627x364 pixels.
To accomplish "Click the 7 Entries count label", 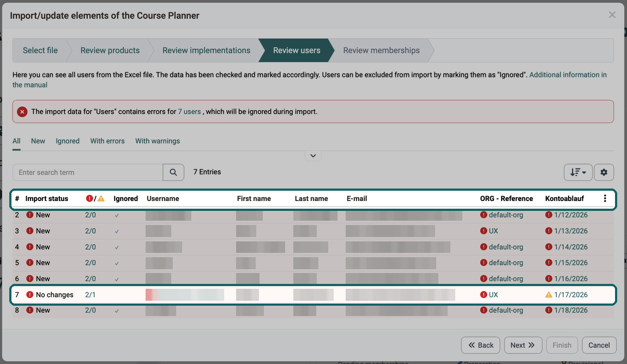I will click(207, 172).
